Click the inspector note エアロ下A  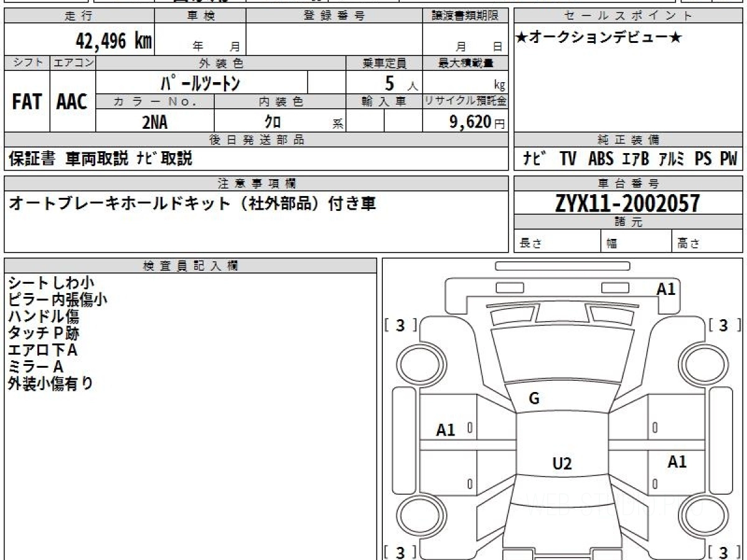[x=43, y=350]
